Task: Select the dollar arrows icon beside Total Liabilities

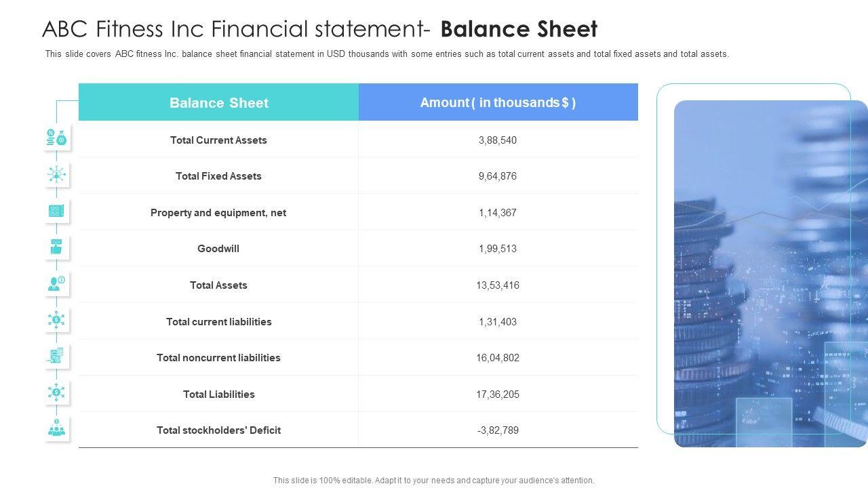Action: (56, 392)
